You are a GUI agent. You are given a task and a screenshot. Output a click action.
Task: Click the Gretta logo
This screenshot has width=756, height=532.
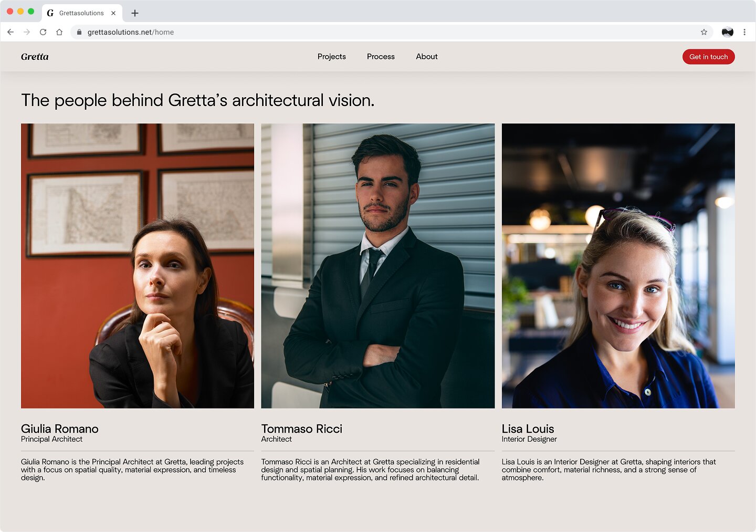tap(35, 57)
